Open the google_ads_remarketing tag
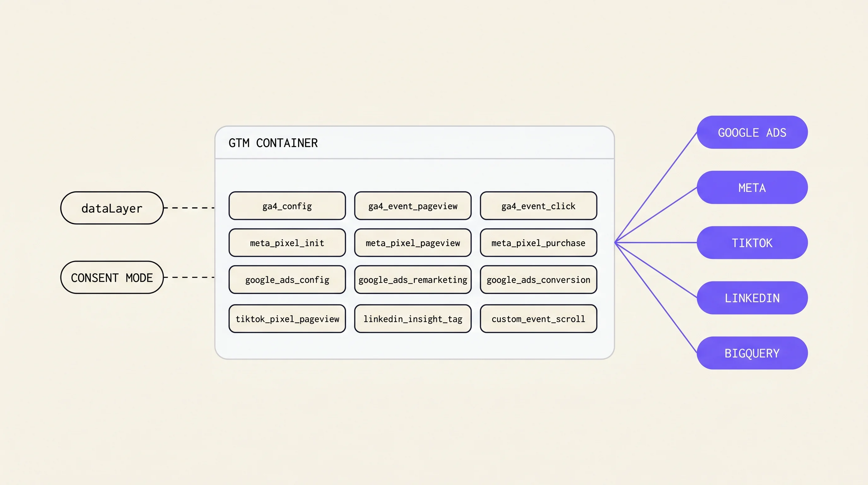Screen dimensions: 868x485 click(413, 279)
